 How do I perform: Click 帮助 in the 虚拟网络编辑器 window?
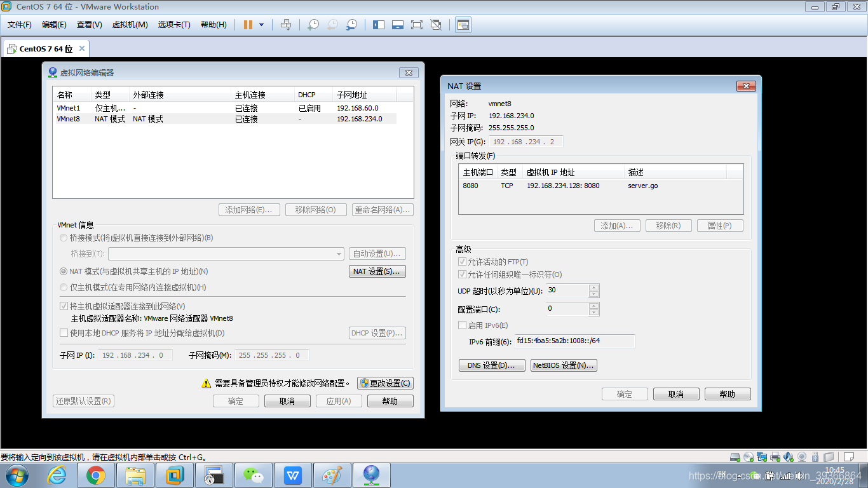tap(390, 401)
